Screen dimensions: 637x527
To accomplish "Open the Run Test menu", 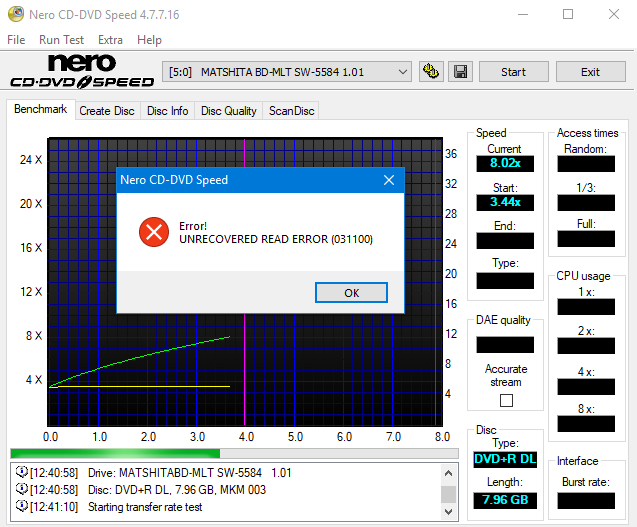I will pyautogui.click(x=61, y=40).
